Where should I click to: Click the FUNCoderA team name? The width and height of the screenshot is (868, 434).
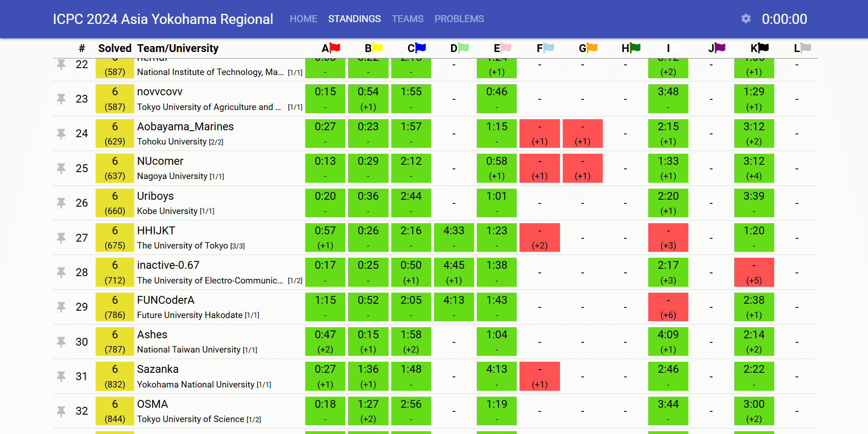[166, 300]
